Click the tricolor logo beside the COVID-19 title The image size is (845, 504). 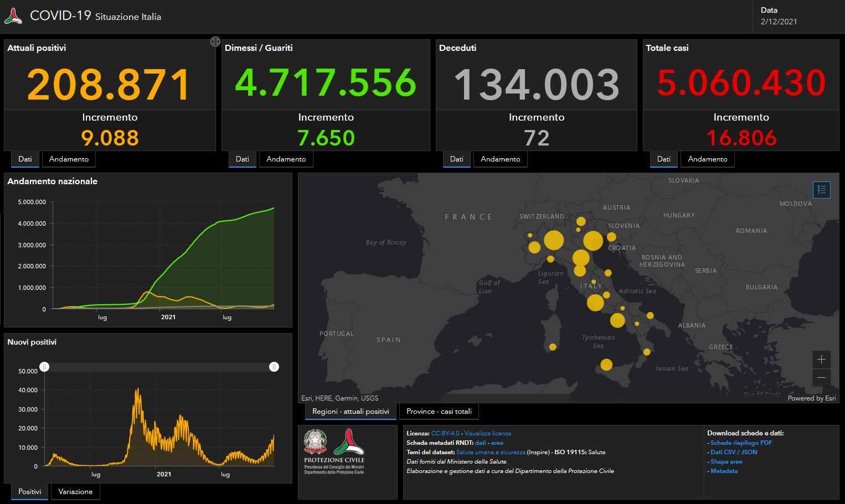pyautogui.click(x=13, y=16)
